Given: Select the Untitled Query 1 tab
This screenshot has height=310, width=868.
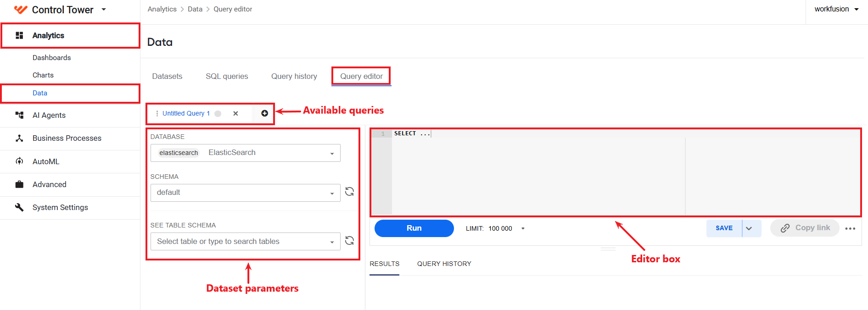Looking at the screenshot, I should click(x=186, y=113).
